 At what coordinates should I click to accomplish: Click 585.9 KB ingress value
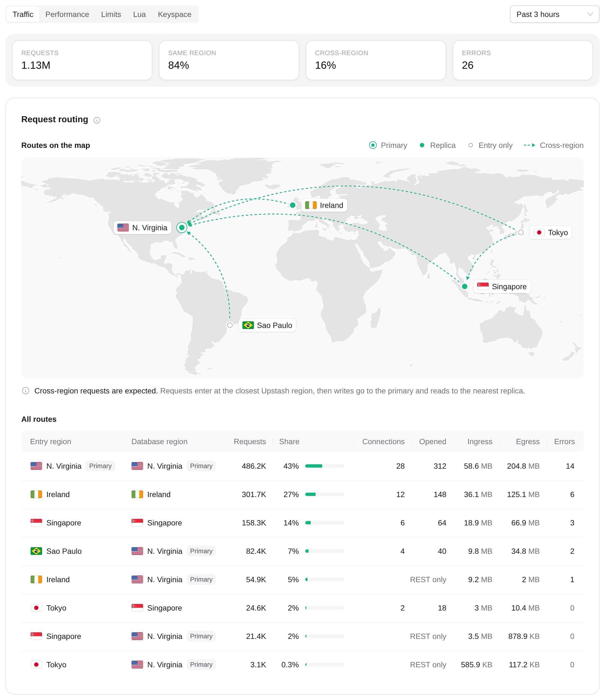476,665
